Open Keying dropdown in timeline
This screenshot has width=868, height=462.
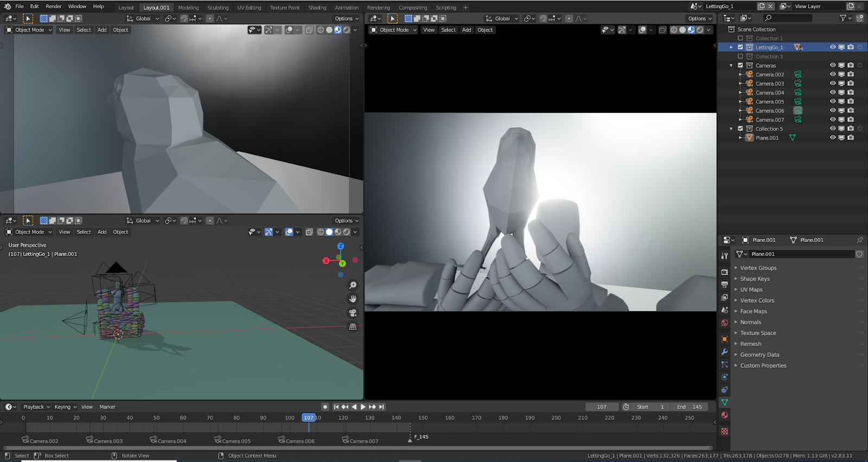(x=65, y=407)
